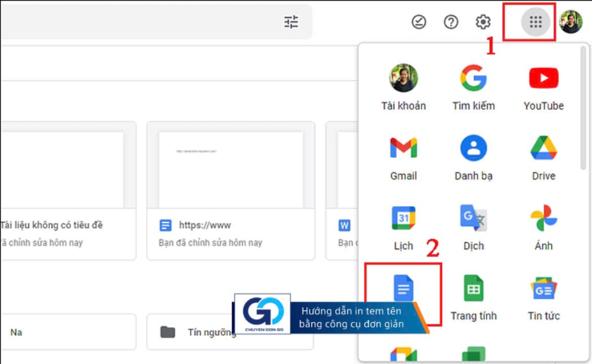
Task: Click the https://www file name
Action: click(x=205, y=225)
